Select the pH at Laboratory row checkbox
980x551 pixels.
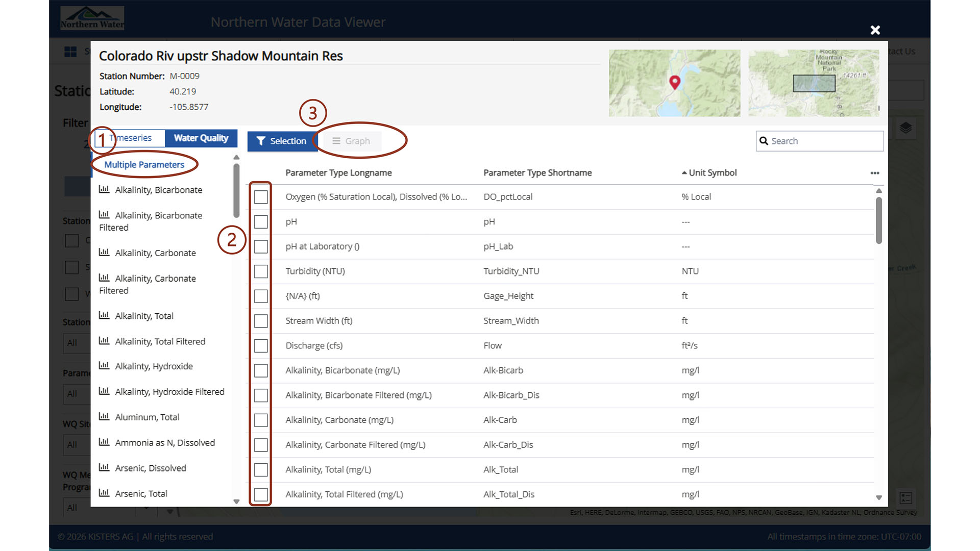pos(261,246)
